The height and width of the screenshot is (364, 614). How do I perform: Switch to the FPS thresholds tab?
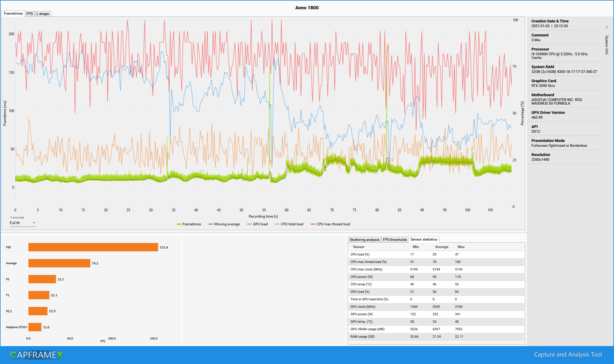pyautogui.click(x=395, y=240)
